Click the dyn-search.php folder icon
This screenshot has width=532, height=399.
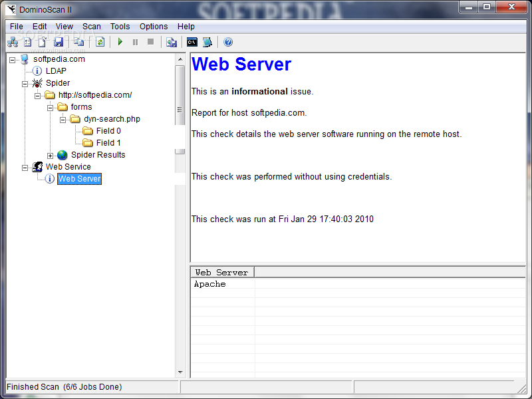(x=74, y=119)
